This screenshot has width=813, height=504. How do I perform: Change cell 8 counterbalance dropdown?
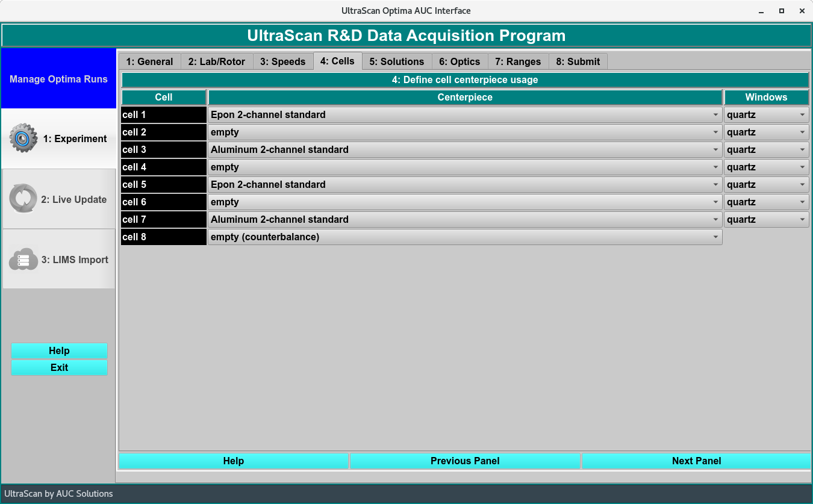point(464,237)
